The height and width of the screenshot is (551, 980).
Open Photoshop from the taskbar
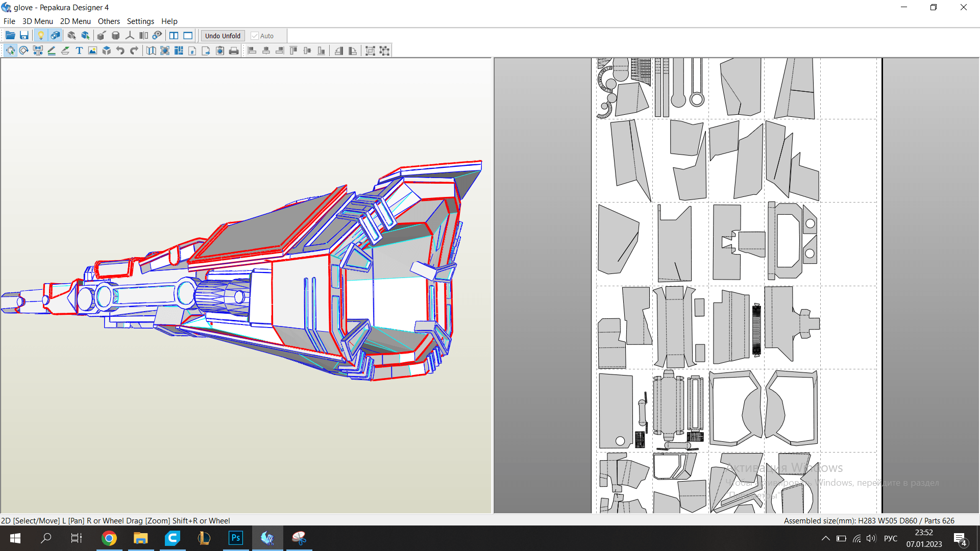(235, 538)
